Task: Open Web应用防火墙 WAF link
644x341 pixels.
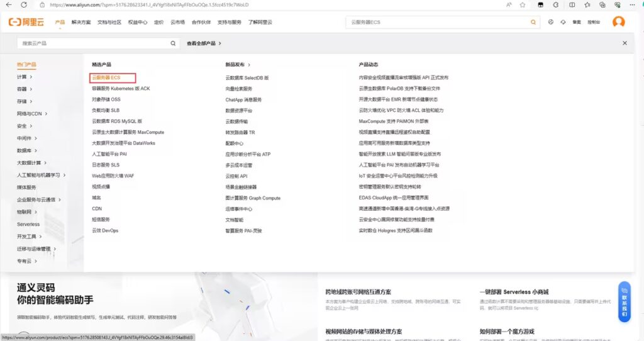Action: coord(113,176)
